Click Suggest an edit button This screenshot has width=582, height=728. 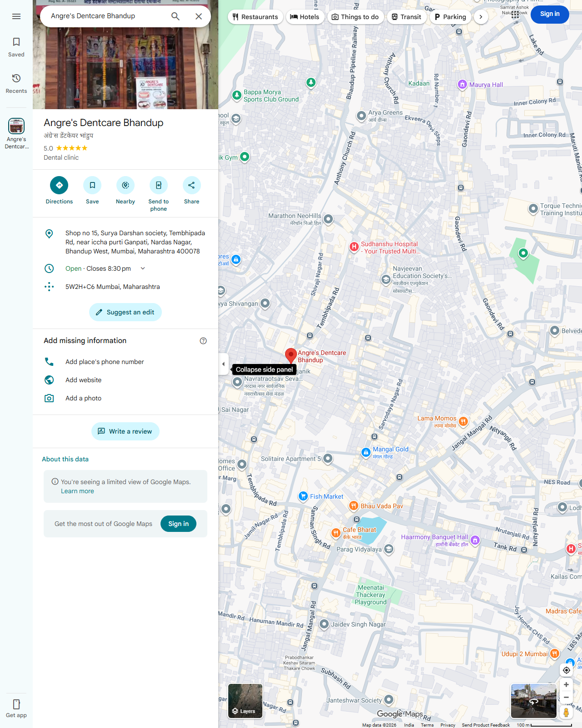coord(125,312)
